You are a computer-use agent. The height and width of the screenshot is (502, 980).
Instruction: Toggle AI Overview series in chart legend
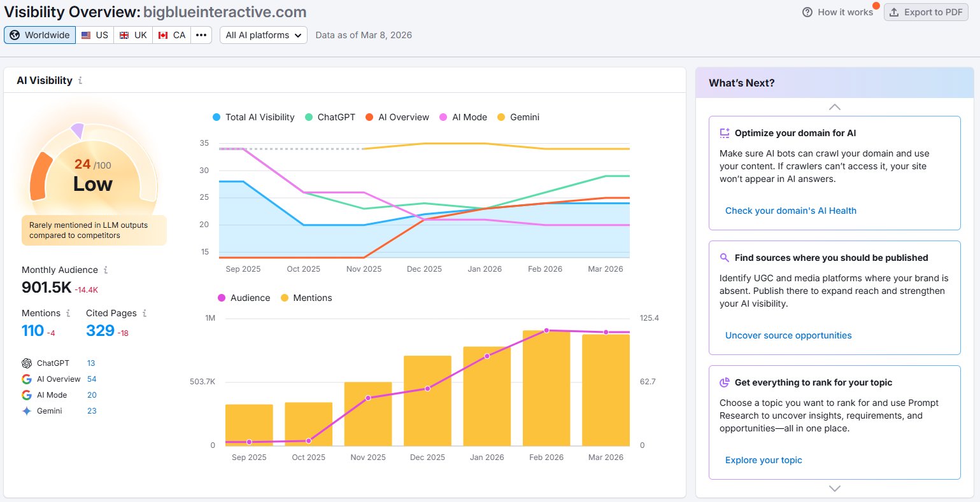pos(397,117)
